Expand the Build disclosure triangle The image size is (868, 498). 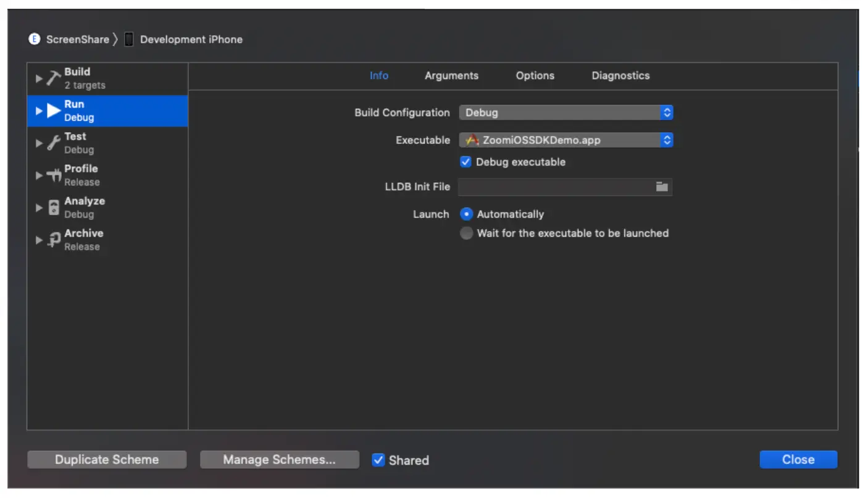tap(38, 78)
